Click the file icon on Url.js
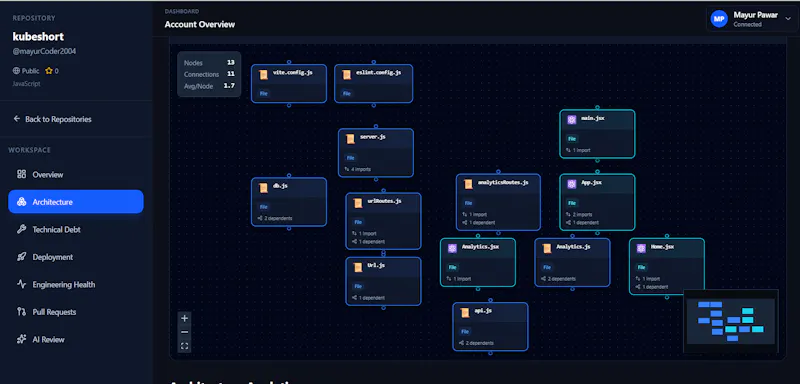This screenshot has width=800, height=384. pyautogui.click(x=358, y=267)
